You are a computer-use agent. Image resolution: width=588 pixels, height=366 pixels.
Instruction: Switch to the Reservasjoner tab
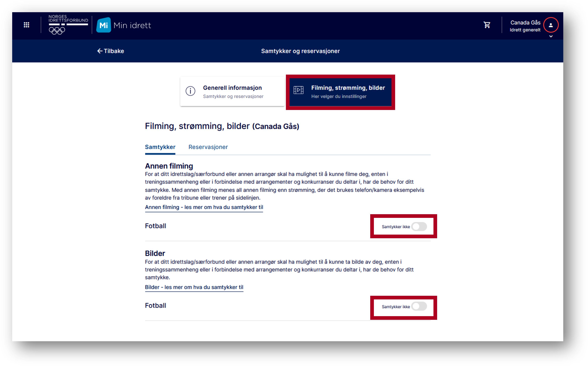pos(208,147)
